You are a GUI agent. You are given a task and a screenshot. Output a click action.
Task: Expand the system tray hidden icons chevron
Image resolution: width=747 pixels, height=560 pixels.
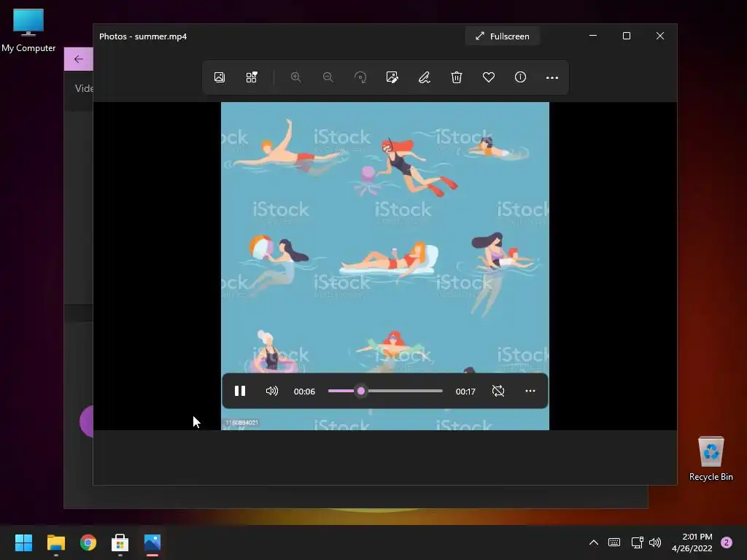pos(594,542)
